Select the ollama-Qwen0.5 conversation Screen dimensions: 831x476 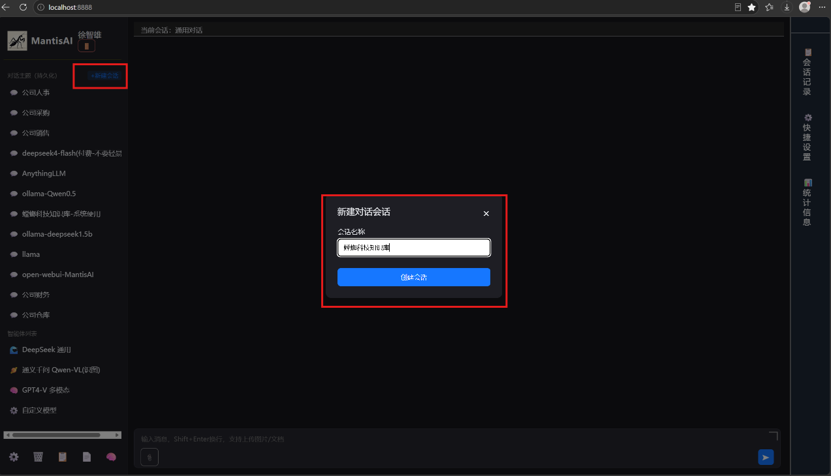tap(49, 193)
